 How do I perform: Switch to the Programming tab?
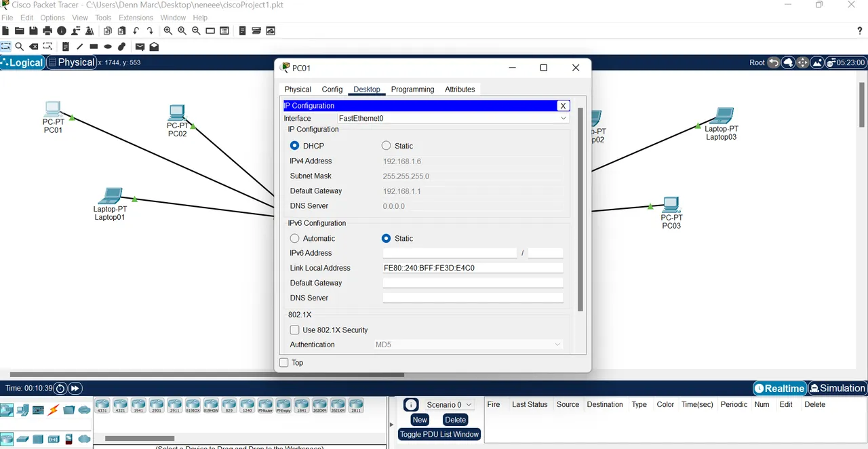coord(412,90)
